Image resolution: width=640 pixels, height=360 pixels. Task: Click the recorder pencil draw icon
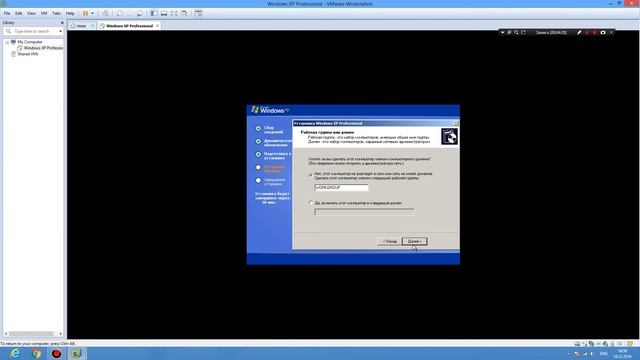coord(579,32)
